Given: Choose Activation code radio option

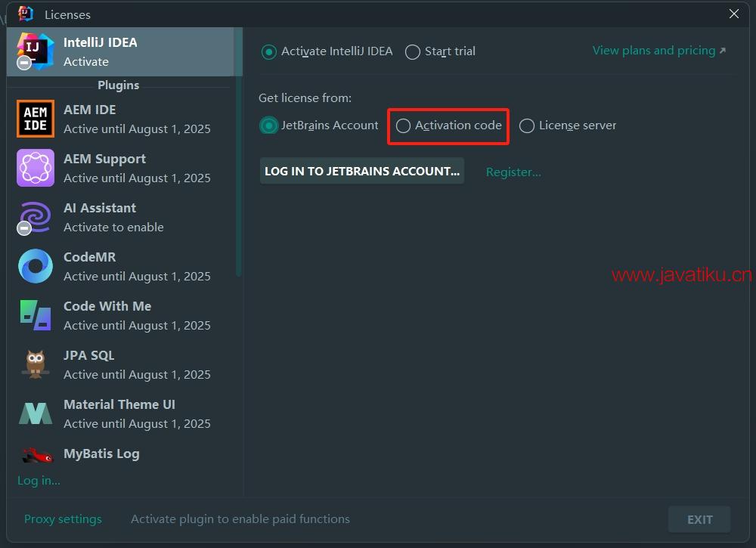Looking at the screenshot, I should 448,125.
